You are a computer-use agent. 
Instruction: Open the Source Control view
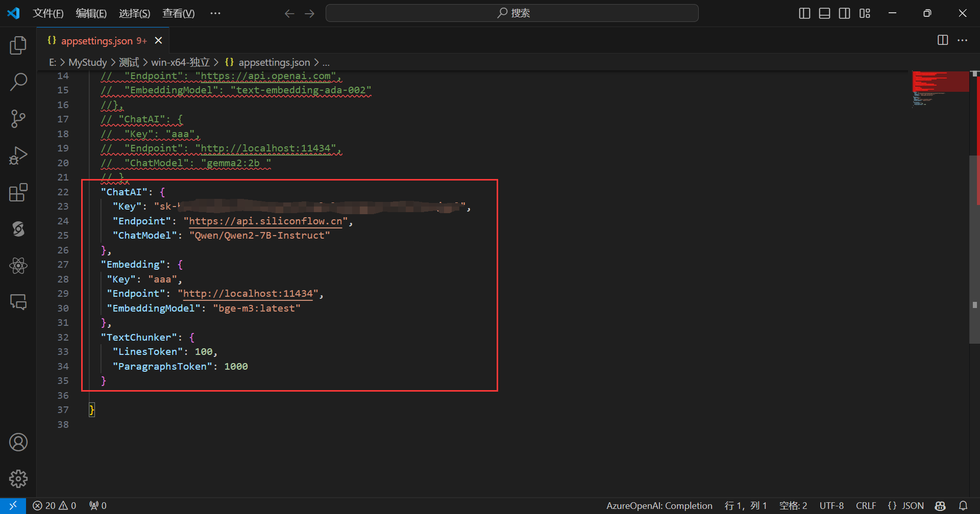point(18,119)
